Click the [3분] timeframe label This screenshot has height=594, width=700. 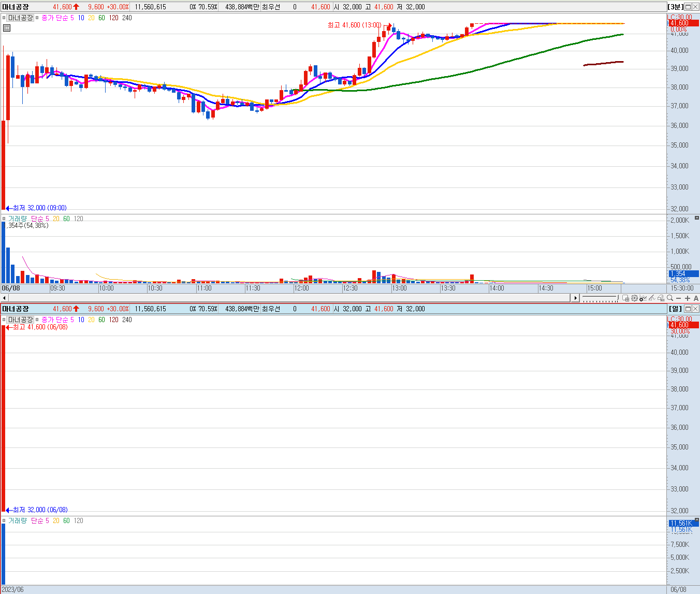676,7
